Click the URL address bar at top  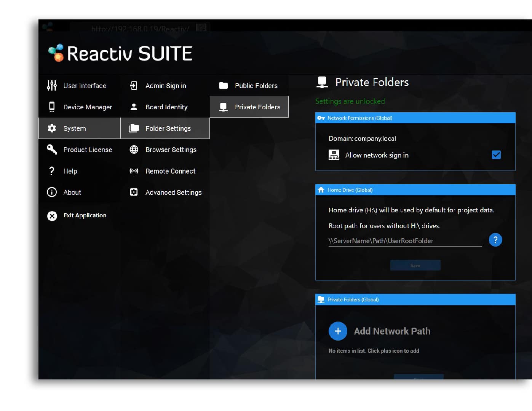(140, 28)
